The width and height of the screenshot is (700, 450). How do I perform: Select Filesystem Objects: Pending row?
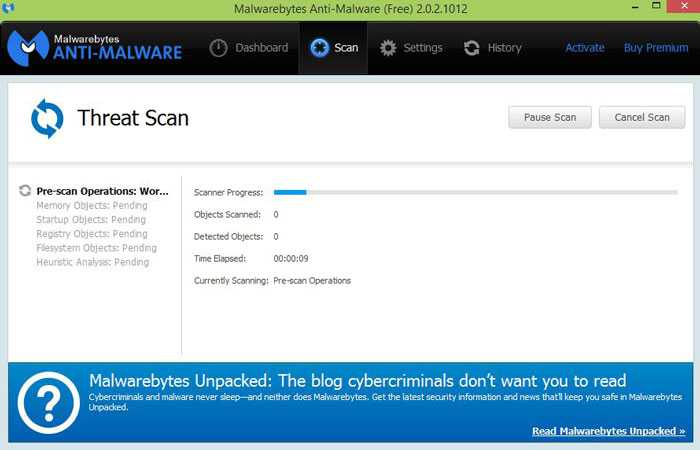coord(96,248)
